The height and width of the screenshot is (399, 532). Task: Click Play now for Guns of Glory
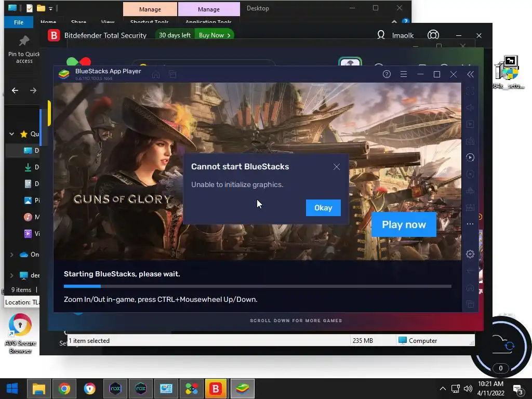pyautogui.click(x=404, y=224)
